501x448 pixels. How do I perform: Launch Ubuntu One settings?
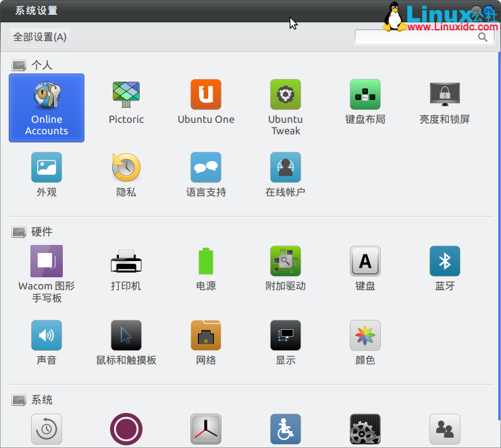coord(206,102)
